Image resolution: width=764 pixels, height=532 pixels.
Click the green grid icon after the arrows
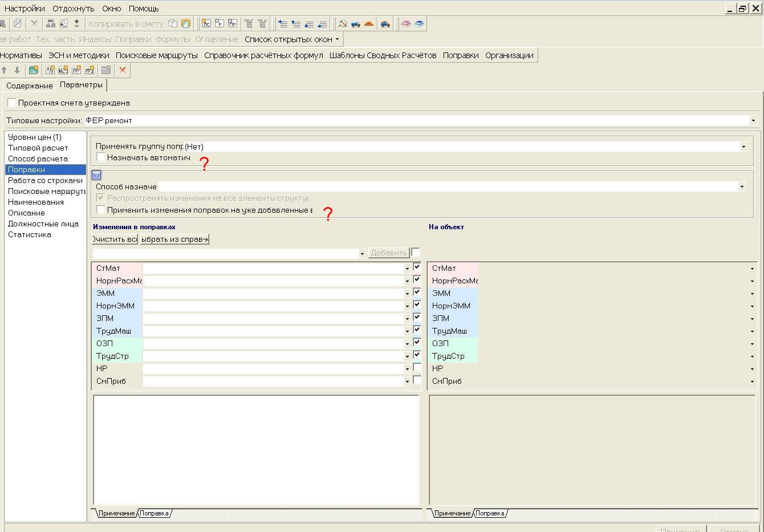tap(34, 70)
